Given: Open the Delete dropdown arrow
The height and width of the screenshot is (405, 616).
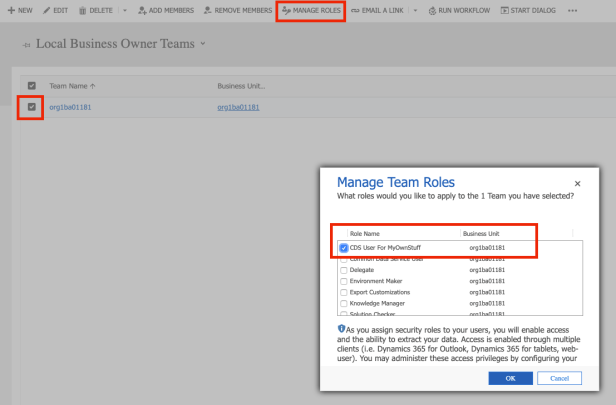Looking at the screenshot, I should coord(125,10).
